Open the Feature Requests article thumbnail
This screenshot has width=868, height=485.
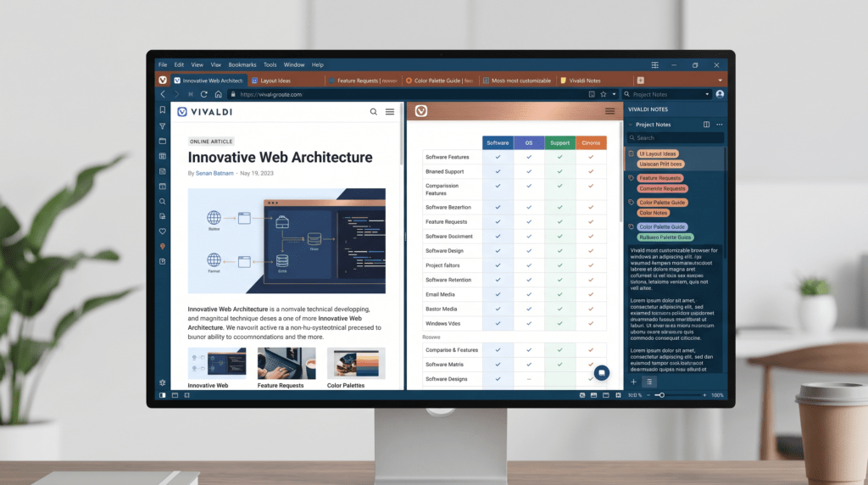click(x=287, y=363)
